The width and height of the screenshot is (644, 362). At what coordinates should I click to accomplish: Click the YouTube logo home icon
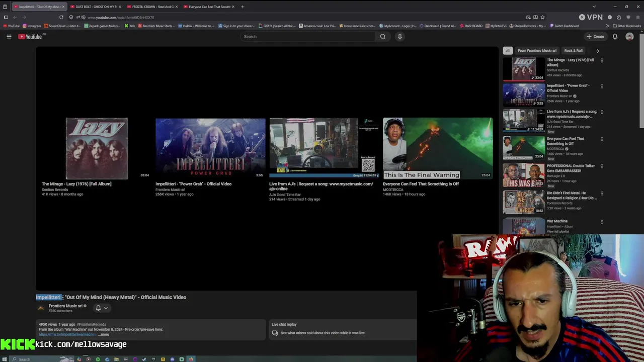pos(30,37)
